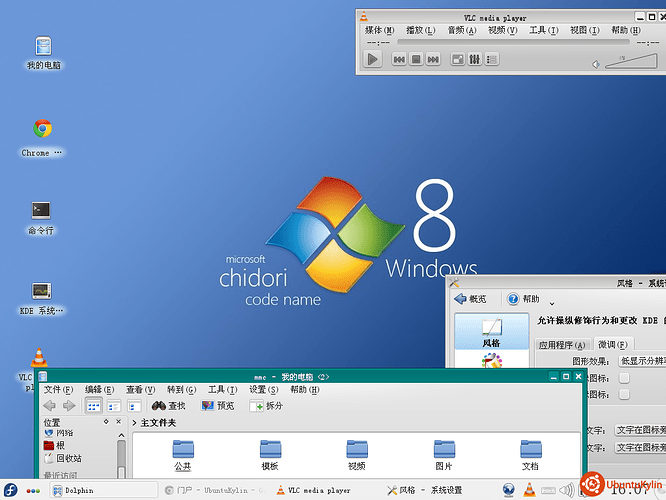The height and width of the screenshot is (500, 666).
Task: Open Fedora application launcher menu
Action: (10, 490)
